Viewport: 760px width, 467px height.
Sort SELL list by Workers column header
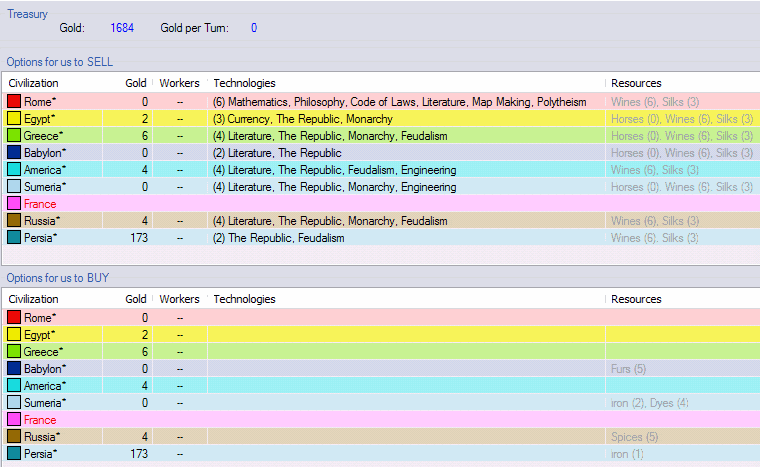pyautogui.click(x=179, y=83)
